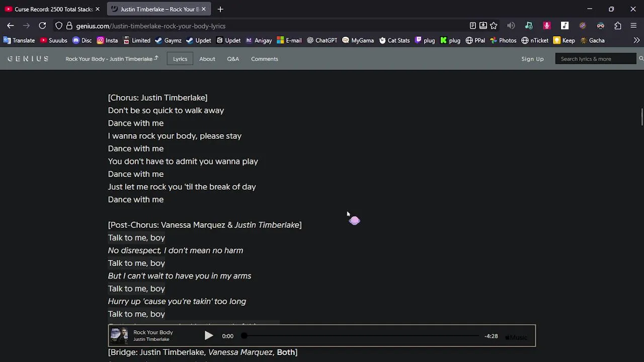Image resolution: width=644 pixels, height=362 pixels.
Task: Open a new browser tab
Action: pyautogui.click(x=220, y=9)
